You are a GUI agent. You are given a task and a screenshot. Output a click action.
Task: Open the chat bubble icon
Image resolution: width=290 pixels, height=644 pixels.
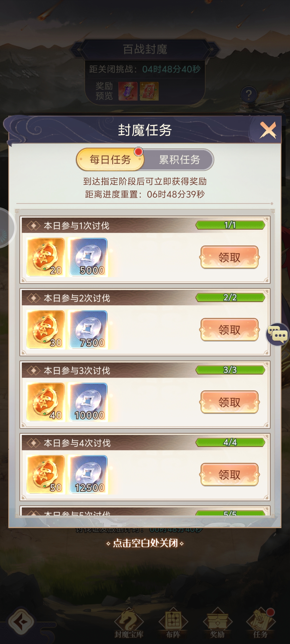[278, 334]
